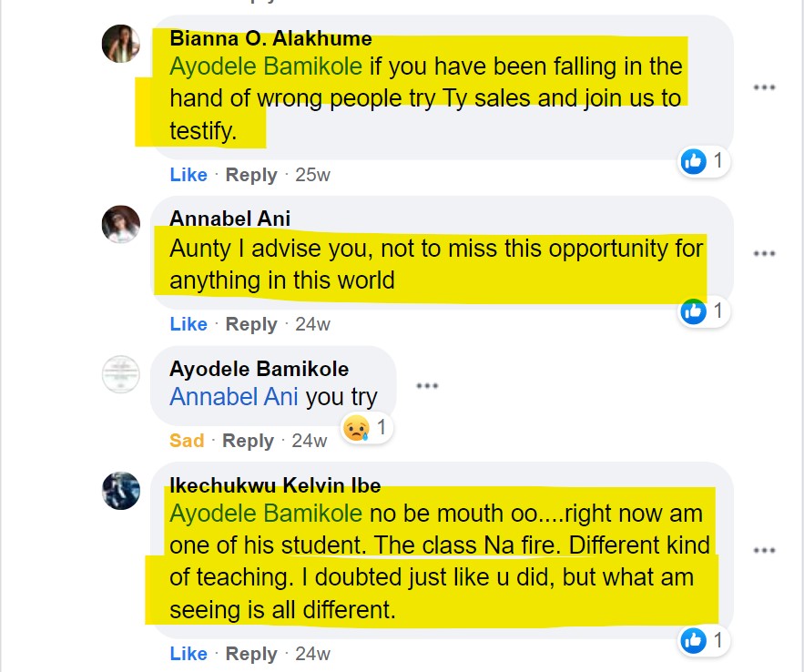The width and height of the screenshot is (804, 672).
Task: Like Ikechukwu Kelvin Ibe's comment
Action: pos(188,654)
